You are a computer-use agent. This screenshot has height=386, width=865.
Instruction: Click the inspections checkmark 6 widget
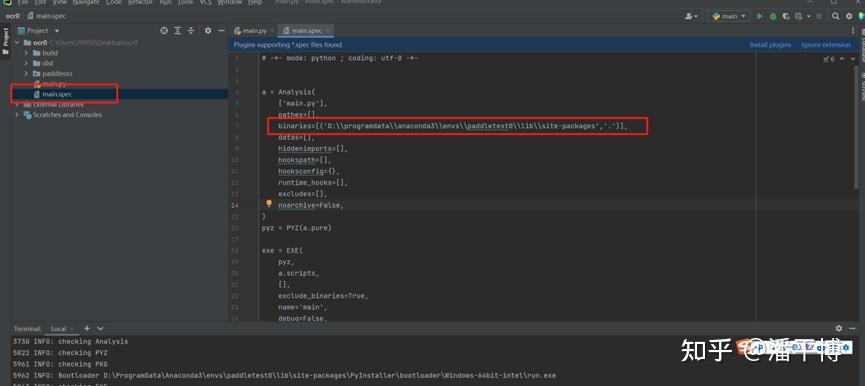(x=829, y=59)
